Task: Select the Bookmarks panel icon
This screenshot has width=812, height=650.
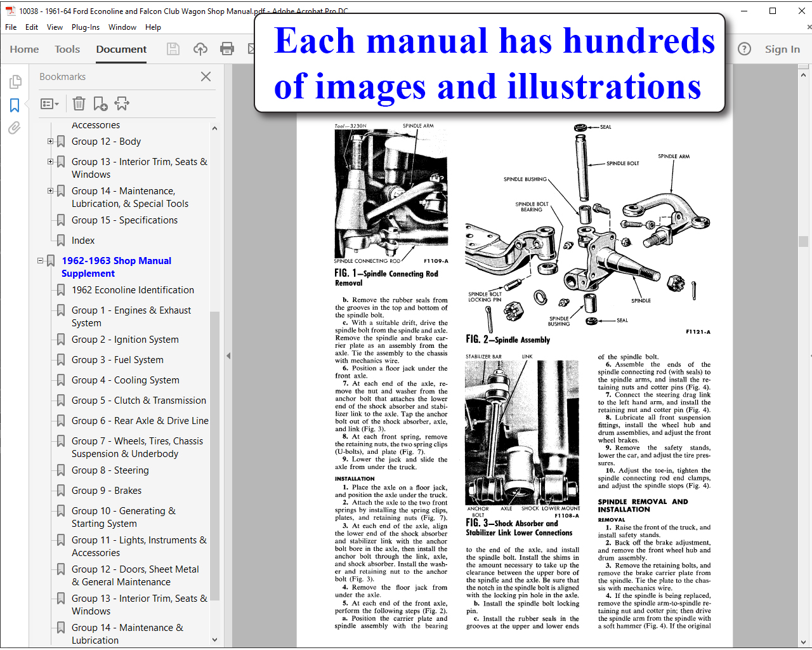Action: tap(15, 105)
